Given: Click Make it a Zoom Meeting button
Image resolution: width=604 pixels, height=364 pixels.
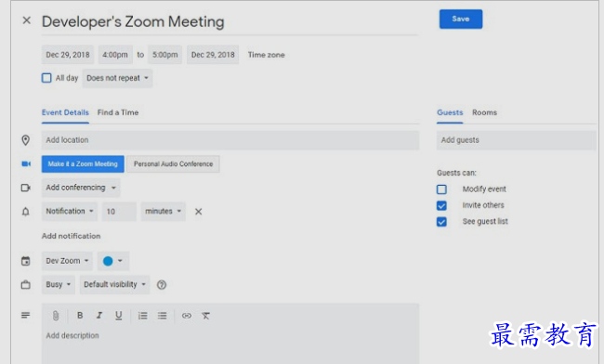Looking at the screenshot, I should point(83,164).
